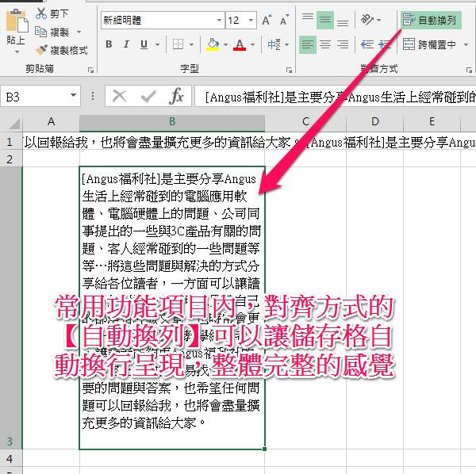The image size is (476, 474).
Task: Select column E header
Action: 432,122
